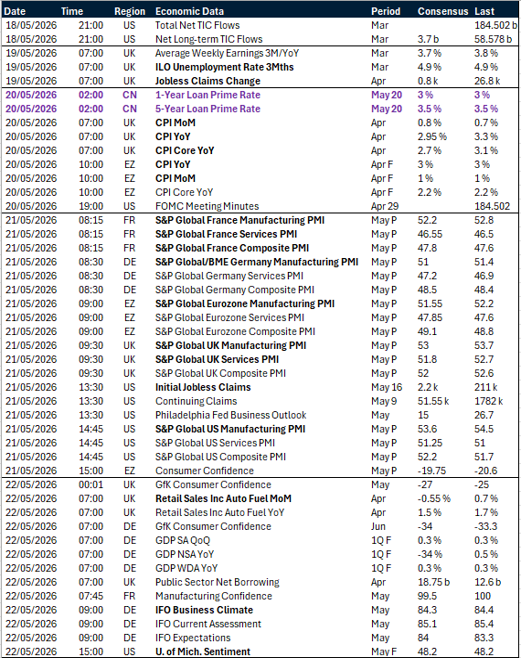Click S&P Global UK Composite PMI

click(221, 373)
